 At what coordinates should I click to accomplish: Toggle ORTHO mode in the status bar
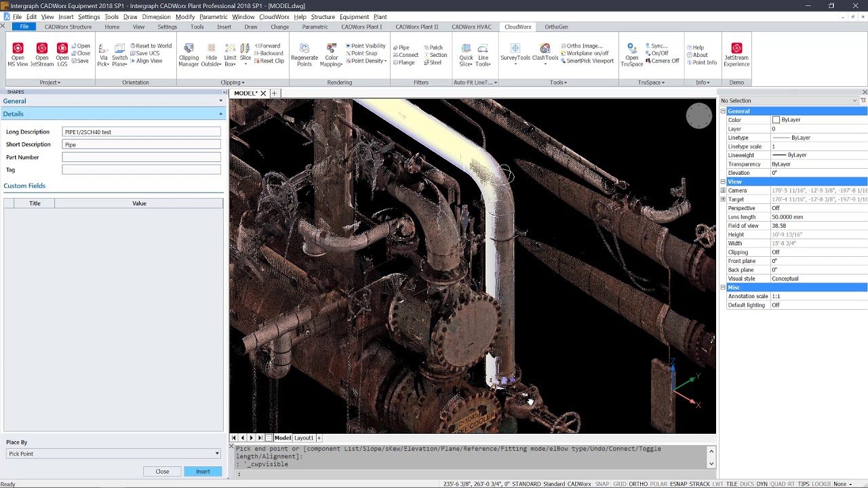click(x=638, y=484)
